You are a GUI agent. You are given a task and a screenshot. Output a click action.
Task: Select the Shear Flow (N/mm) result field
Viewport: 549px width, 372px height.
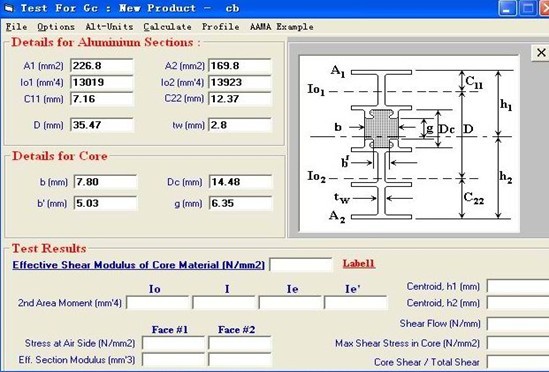point(518,324)
